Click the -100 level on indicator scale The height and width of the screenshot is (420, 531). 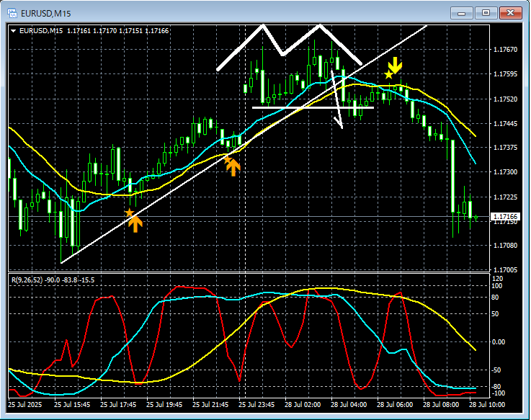(x=497, y=393)
